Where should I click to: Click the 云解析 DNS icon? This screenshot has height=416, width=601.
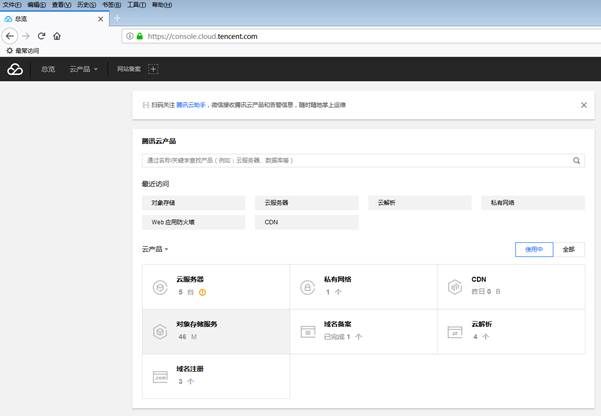click(455, 331)
